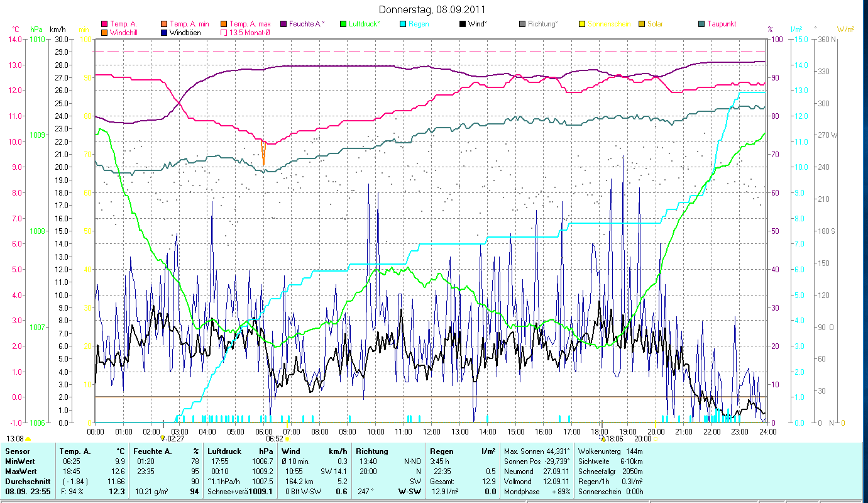Select the 02:27 marker below time axis
Image resolution: width=868 pixels, height=503 pixels.
(x=172, y=439)
